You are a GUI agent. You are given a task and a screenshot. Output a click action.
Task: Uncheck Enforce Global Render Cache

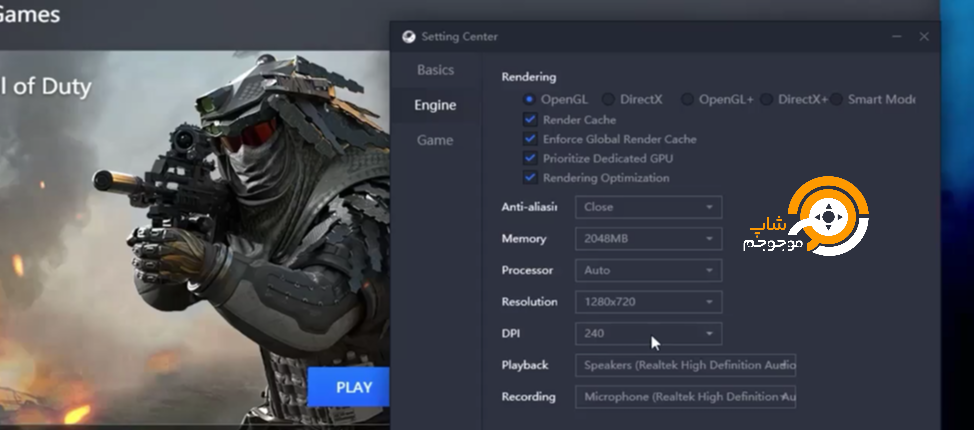pos(530,139)
